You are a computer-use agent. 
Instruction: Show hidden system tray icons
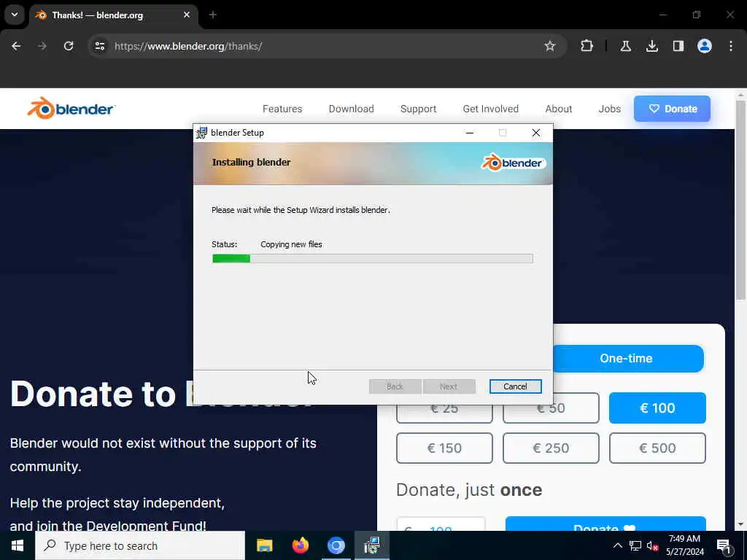pyautogui.click(x=617, y=545)
